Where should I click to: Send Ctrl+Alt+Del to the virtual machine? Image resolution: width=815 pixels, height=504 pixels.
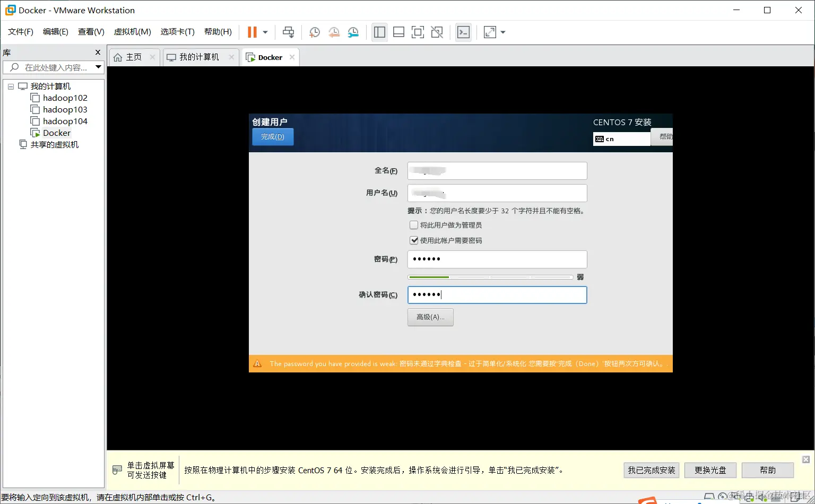[288, 32]
